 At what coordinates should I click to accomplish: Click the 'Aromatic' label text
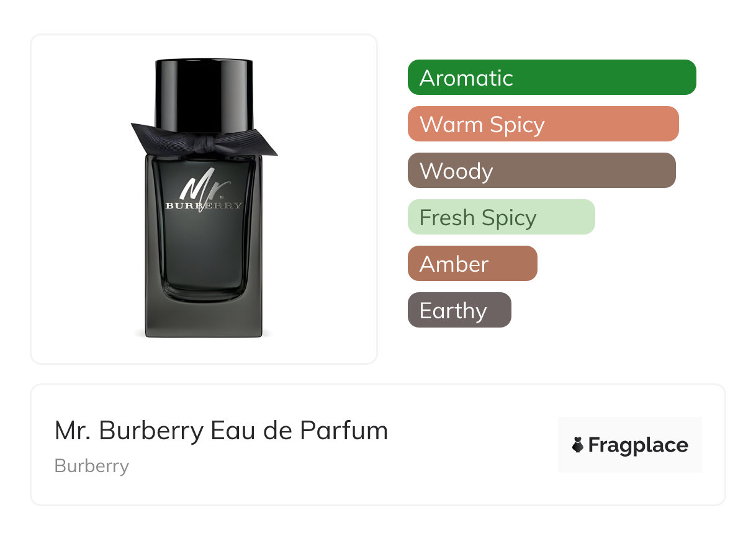[x=466, y=78]
